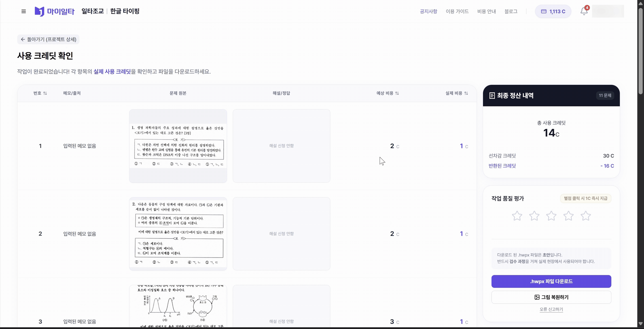
Task: Open problem 1 original thumbnail
Action: tap(178, 146)
